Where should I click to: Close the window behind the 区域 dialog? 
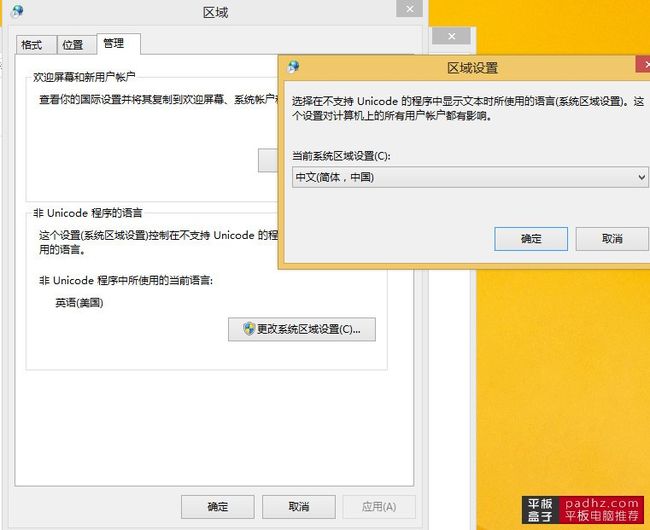click(x=451, y=36)
